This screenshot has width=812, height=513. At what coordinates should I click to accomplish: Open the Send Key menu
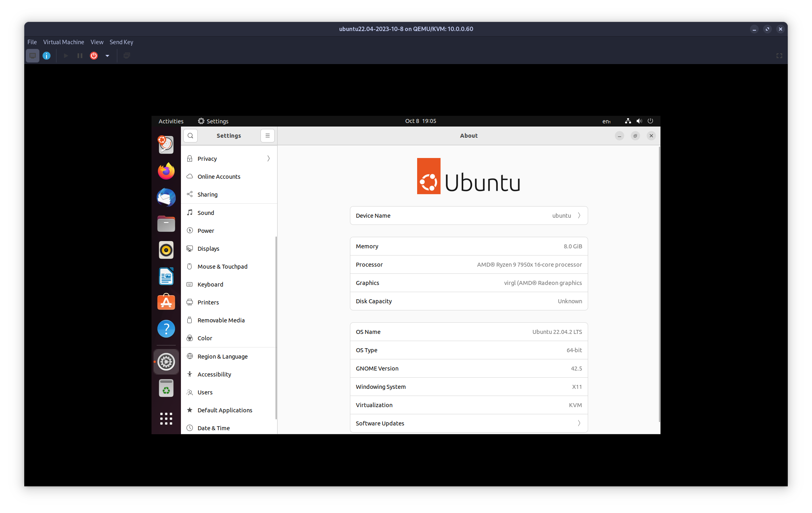coord(121,42)
